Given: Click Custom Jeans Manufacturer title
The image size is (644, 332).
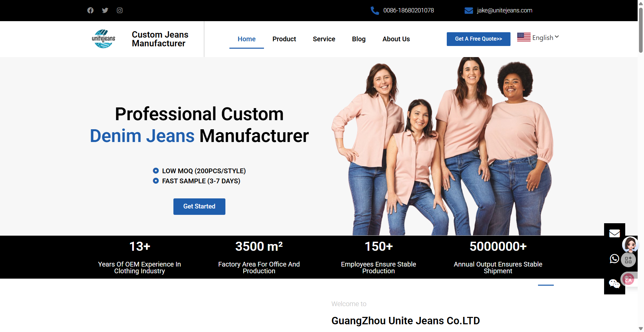Looking at the screenshot, I should pyautogui.click(x=160, y=39).
